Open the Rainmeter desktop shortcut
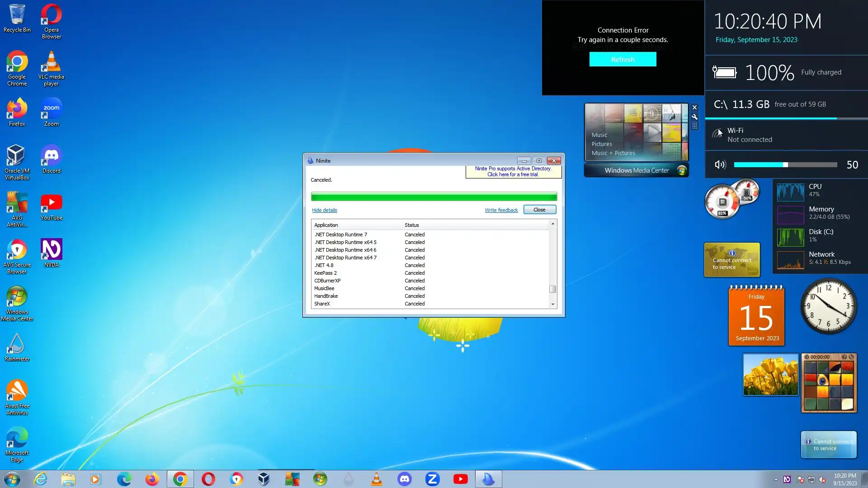This screenshot has width=868, height=488. tap(17, 347)
